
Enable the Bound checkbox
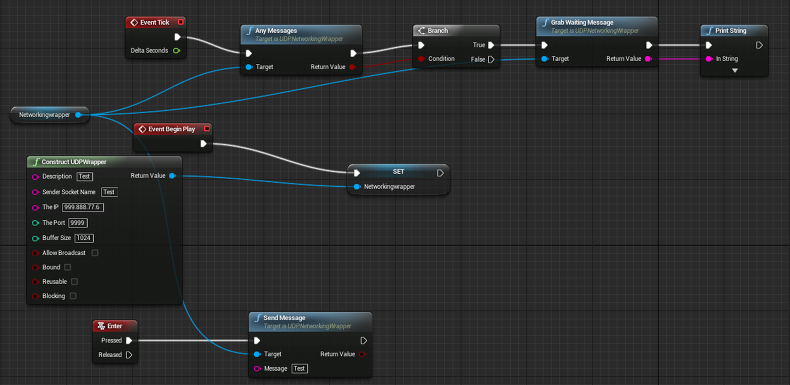(x=68, y=267)
